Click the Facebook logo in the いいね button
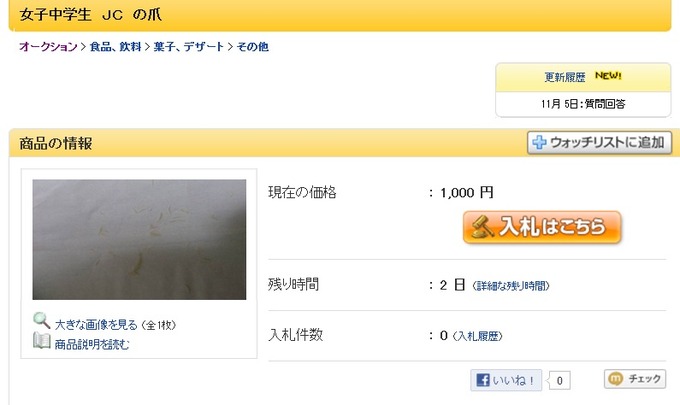The height and width of the screenshot is (405, 680). point(483,380)
